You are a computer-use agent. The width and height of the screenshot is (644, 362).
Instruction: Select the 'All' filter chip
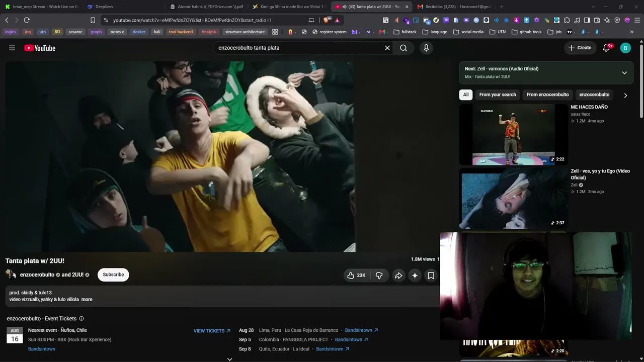tap(466, 95)
